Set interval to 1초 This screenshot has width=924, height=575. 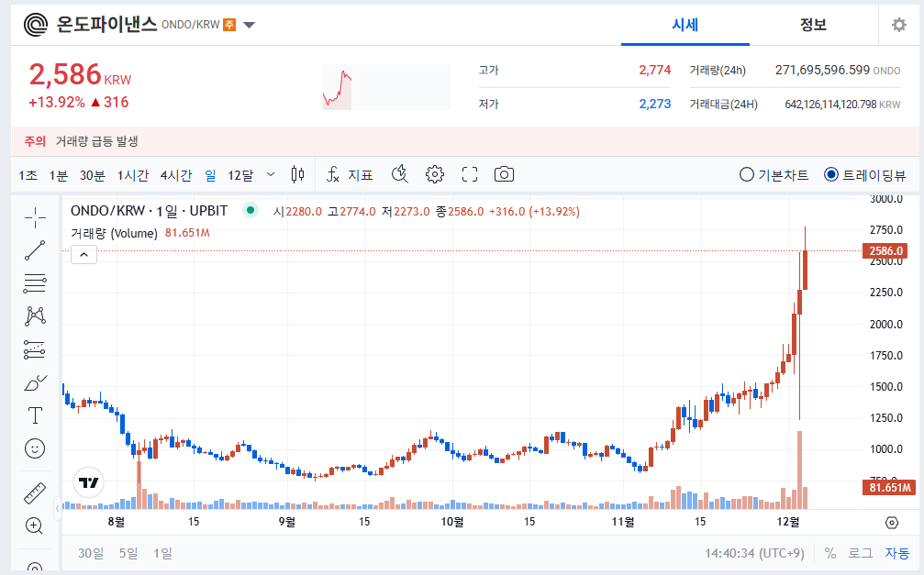28,175
